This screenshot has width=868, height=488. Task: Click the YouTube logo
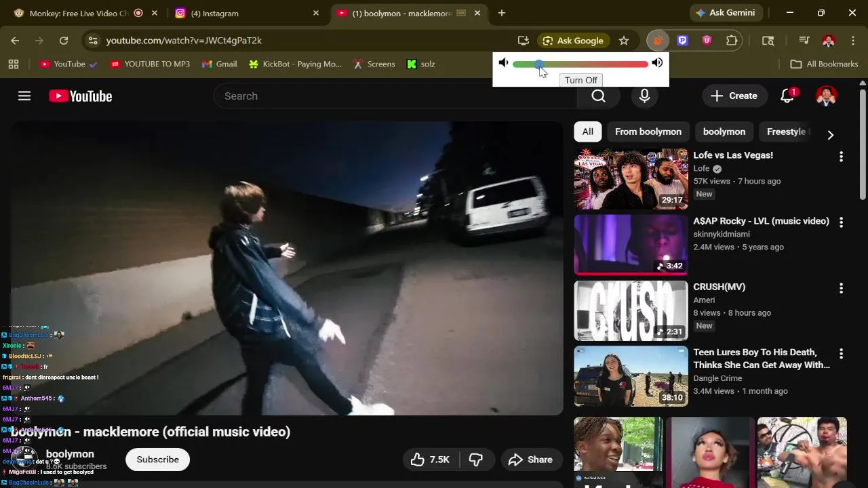pos(80,96)
